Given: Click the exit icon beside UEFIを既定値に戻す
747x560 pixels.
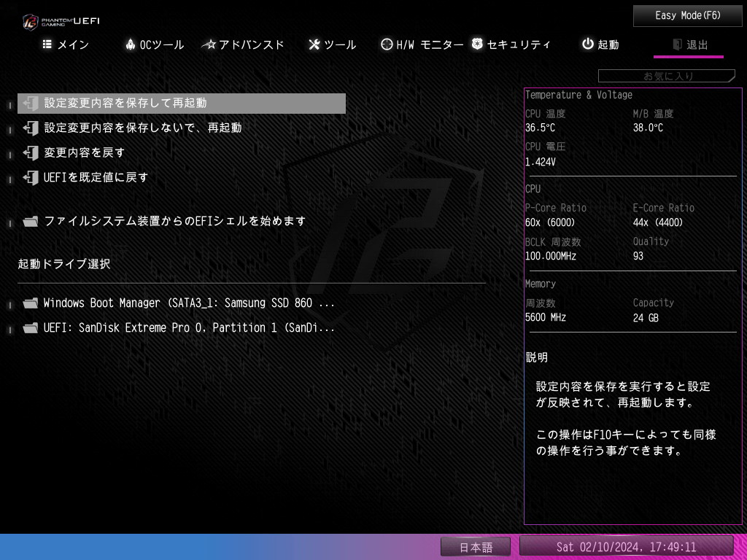Looking at the screenshot, I should click(31, 178).
